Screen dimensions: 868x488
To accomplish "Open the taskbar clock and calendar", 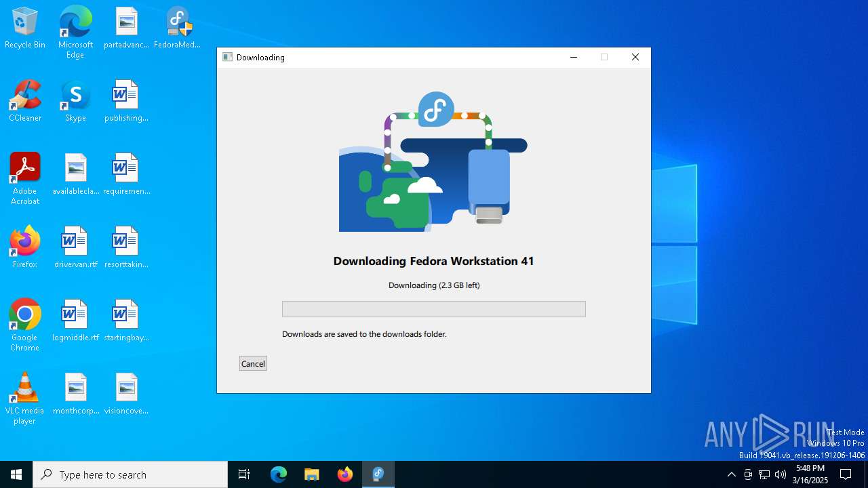I will tap(810, 474).
